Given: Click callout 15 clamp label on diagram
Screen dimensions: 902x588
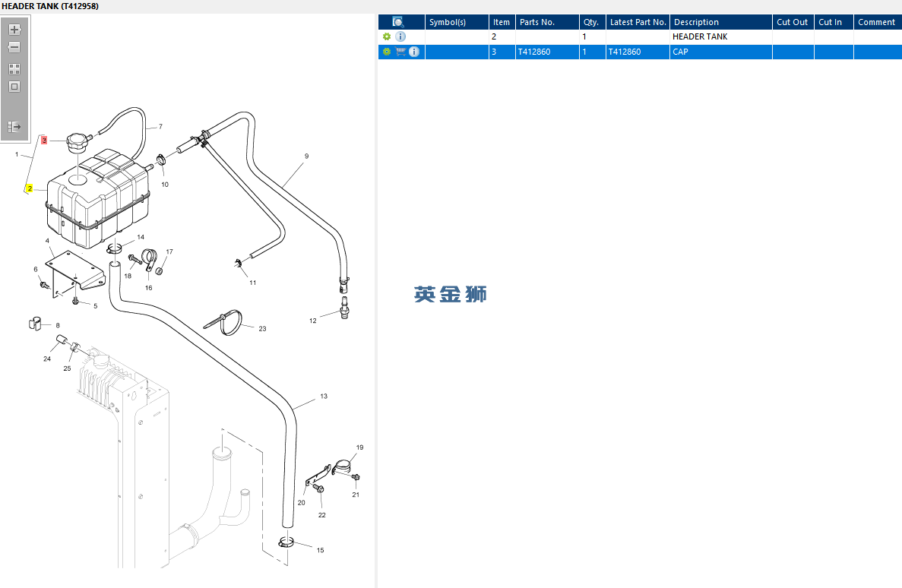Looking at the screenshot, I should point(321,550).
